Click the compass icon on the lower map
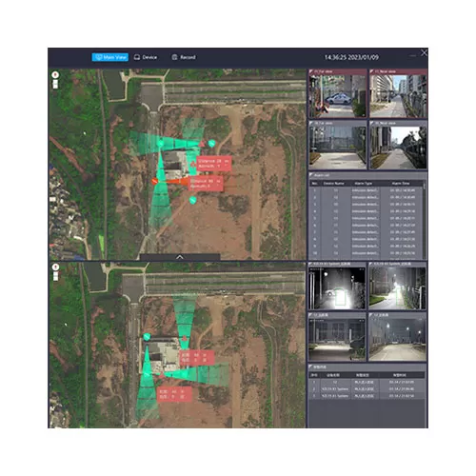Screen dimensions: 476x476 coord(55,267)
